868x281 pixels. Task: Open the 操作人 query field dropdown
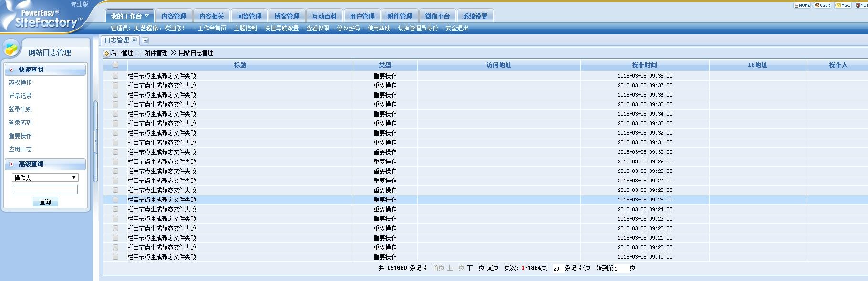pos(45,178)
